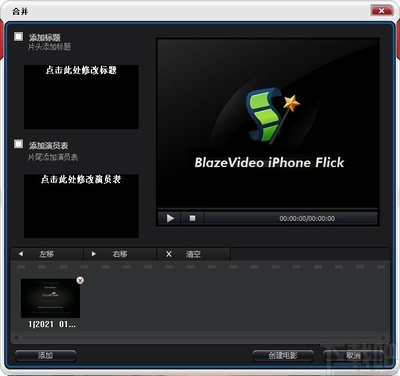Select the 1[2021 01... clip thumbnail
Image resolution: width=400 pixels, height=376 pixels.
pyautogui.click(x=50, y=298)
